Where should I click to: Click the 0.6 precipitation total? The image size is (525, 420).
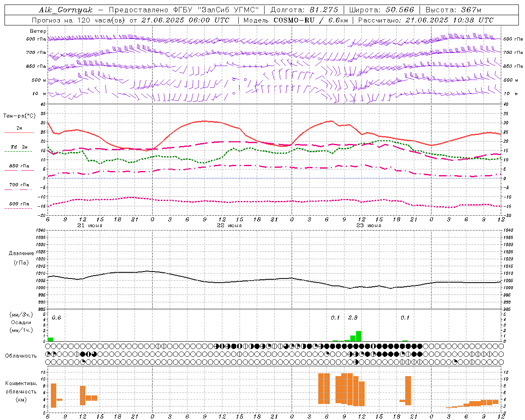pos(56,318)
